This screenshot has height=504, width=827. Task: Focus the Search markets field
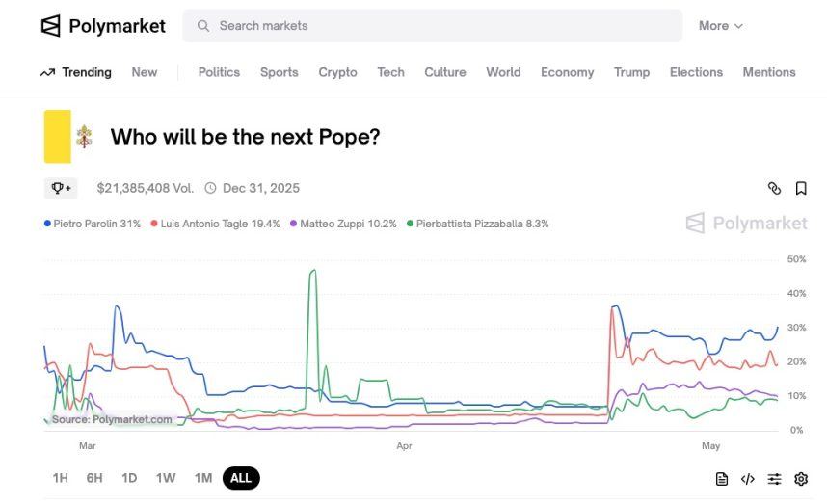(x=433, y=26)
